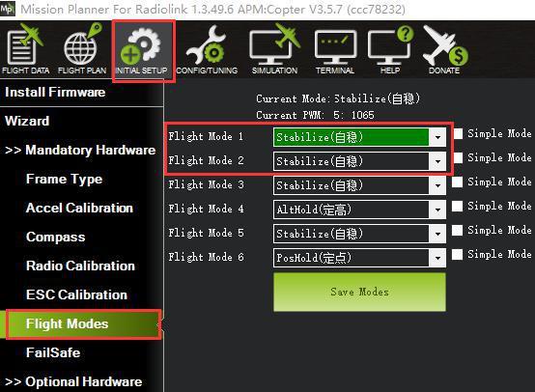Viewport: 535px width, 392px height.
Task: Expand the Flight Mode 4 AltHold dropdown
Action: pyautogui.click(x=437, y=210)
